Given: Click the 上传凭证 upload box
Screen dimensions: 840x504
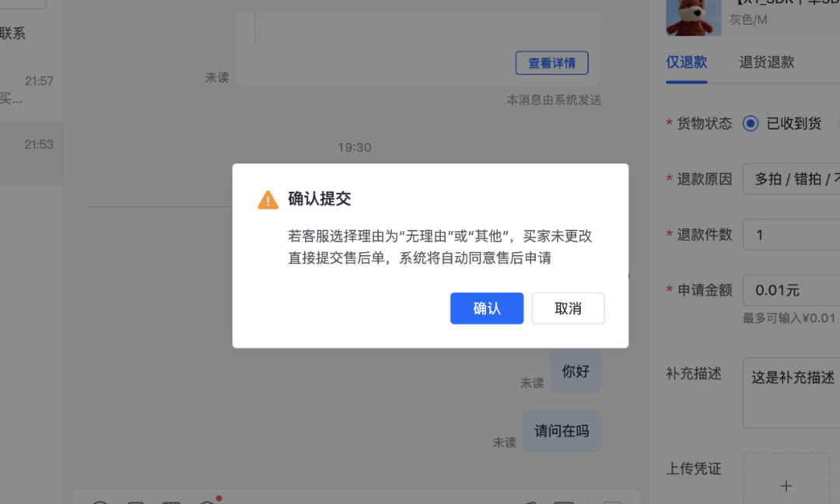Looking at the screenshot, I should point(786,478).
